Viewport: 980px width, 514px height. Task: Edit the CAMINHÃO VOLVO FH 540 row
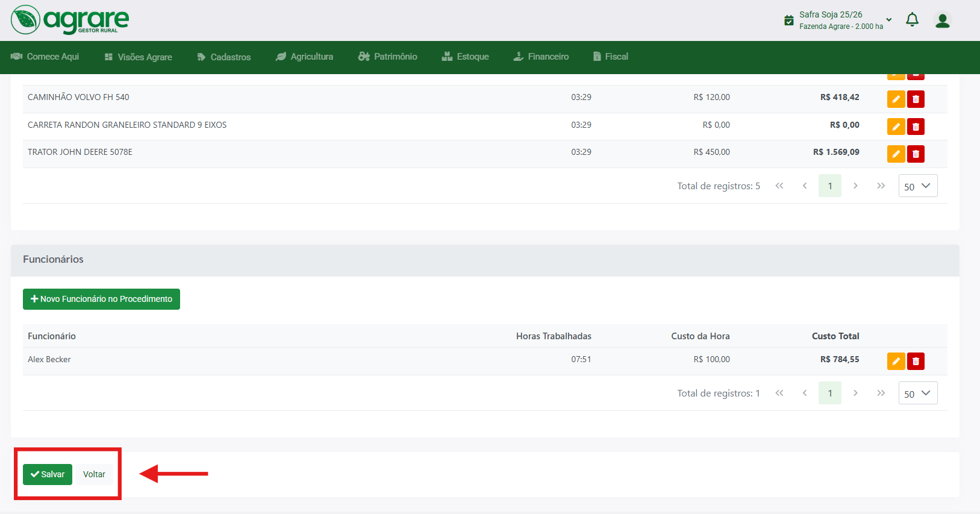point(896,99)
